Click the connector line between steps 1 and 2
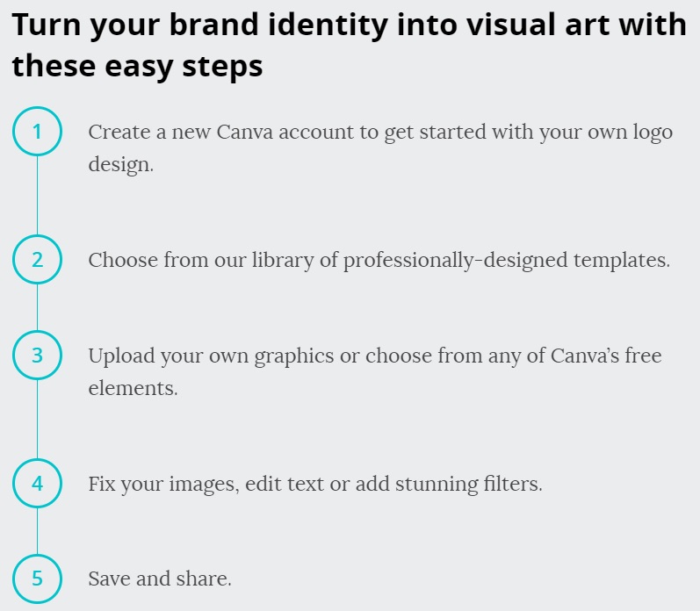This screenshot has height=611, width=700. click(37, 196)
